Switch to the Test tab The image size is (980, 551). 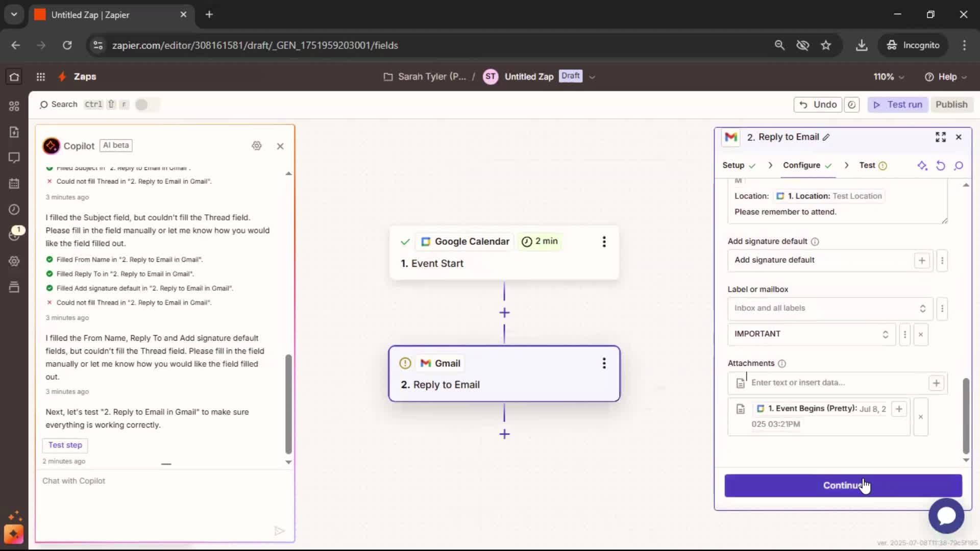(873, 165)
